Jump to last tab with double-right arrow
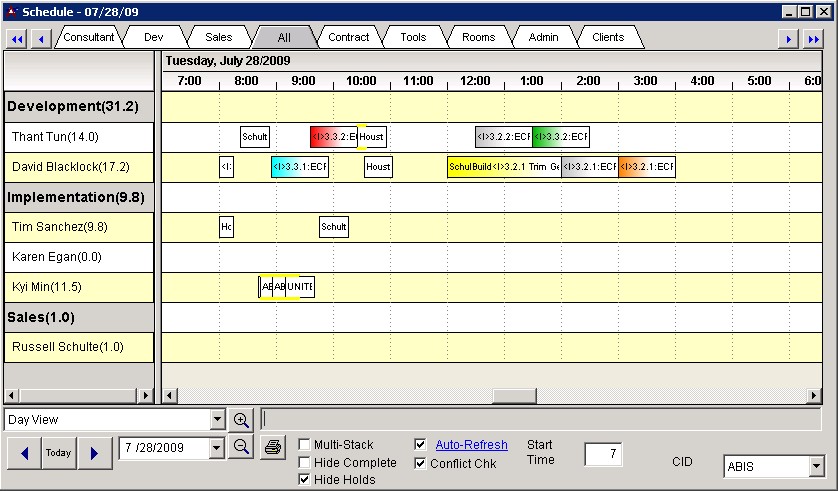The height and width of the screenshot is (491, 838). click(813, 39)
